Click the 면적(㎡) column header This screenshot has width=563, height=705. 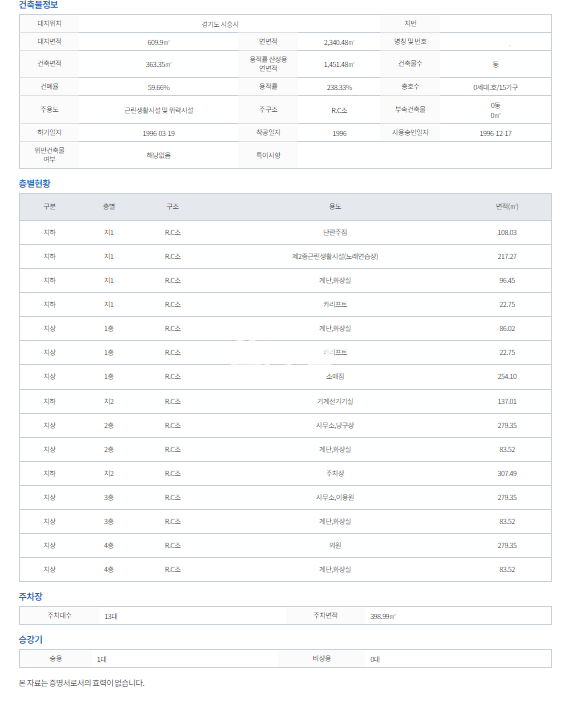click(507, 206)
